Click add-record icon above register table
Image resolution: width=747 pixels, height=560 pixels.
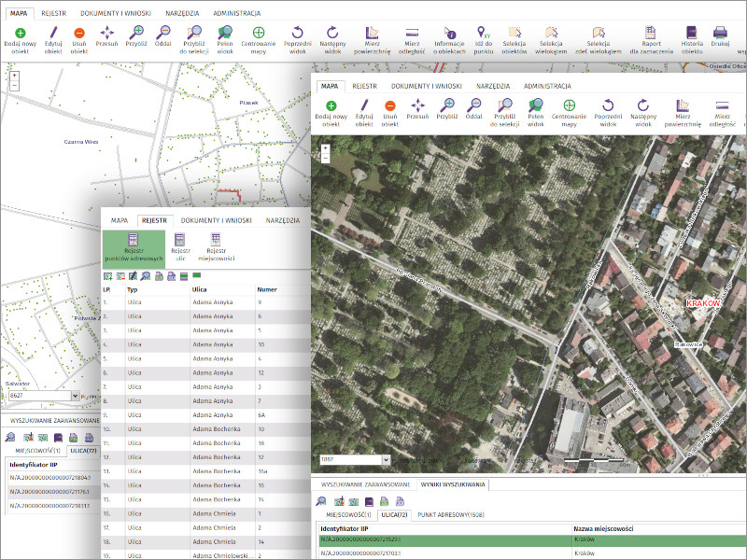[x=107, y=276]
